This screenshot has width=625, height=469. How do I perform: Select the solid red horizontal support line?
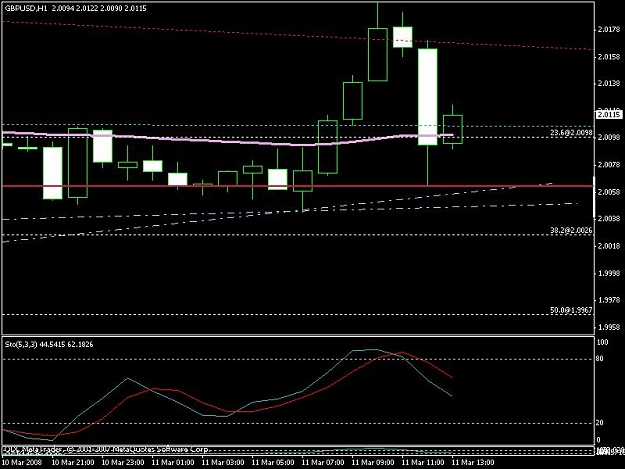click(x=297, y=186)
